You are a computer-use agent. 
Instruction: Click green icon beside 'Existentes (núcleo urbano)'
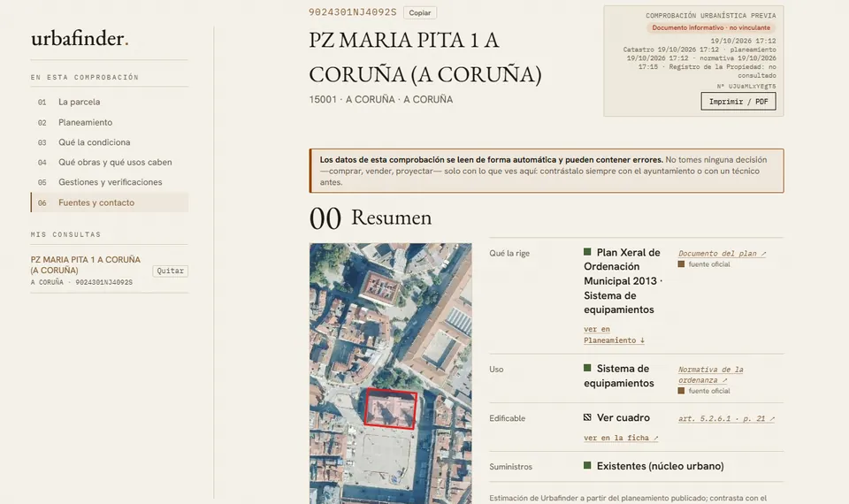point(587,466)
